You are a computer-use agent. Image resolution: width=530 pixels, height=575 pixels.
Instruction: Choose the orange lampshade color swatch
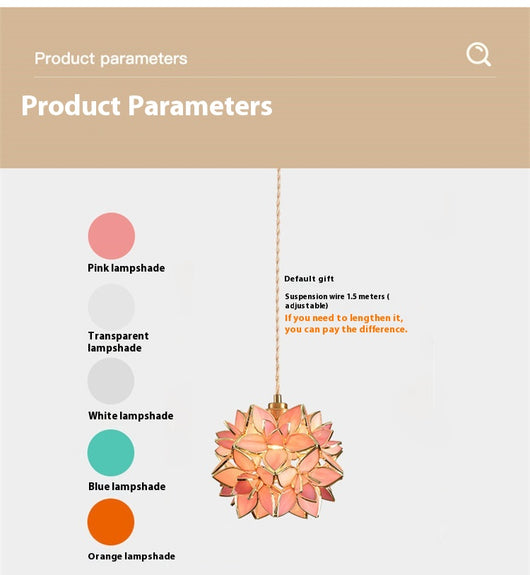click(x=111, y=521)
